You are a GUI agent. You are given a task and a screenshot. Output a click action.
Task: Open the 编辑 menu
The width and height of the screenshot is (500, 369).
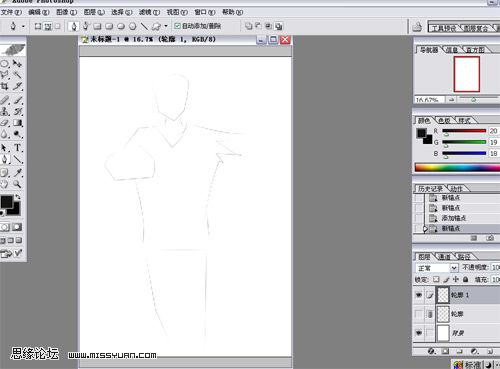coord(39,12)
